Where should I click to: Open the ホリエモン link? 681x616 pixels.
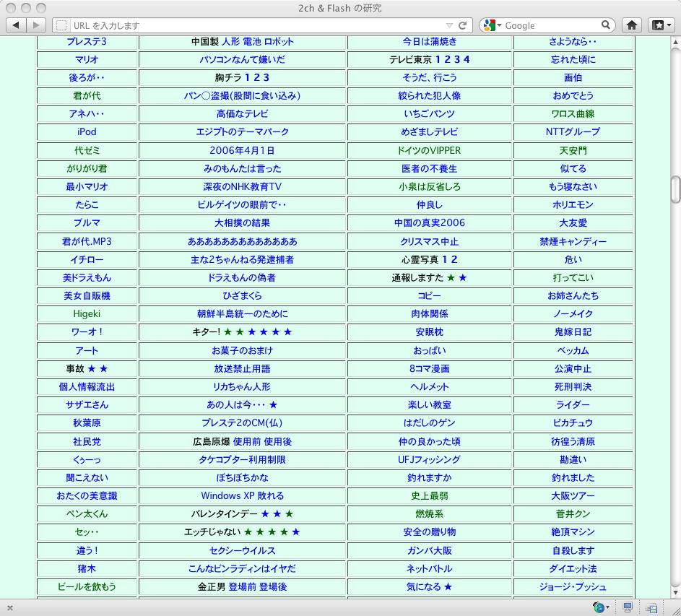(x=573, y=204)
